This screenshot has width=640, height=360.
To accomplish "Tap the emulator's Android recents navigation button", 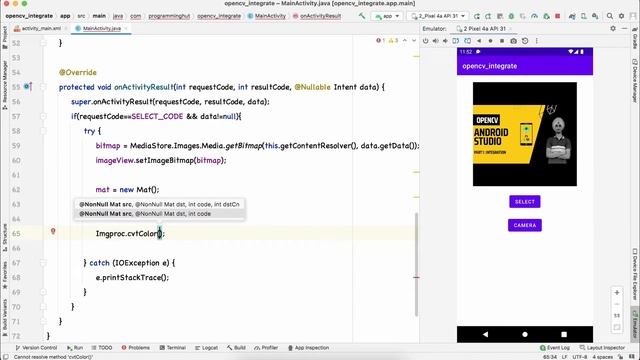I will click(x=564, y=334).
